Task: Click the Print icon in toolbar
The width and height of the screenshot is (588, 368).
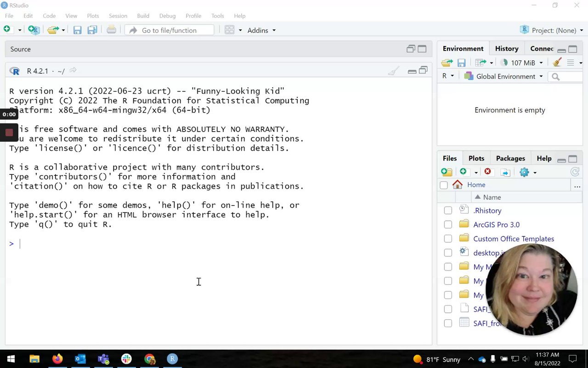Action: [x=111, y=30]
